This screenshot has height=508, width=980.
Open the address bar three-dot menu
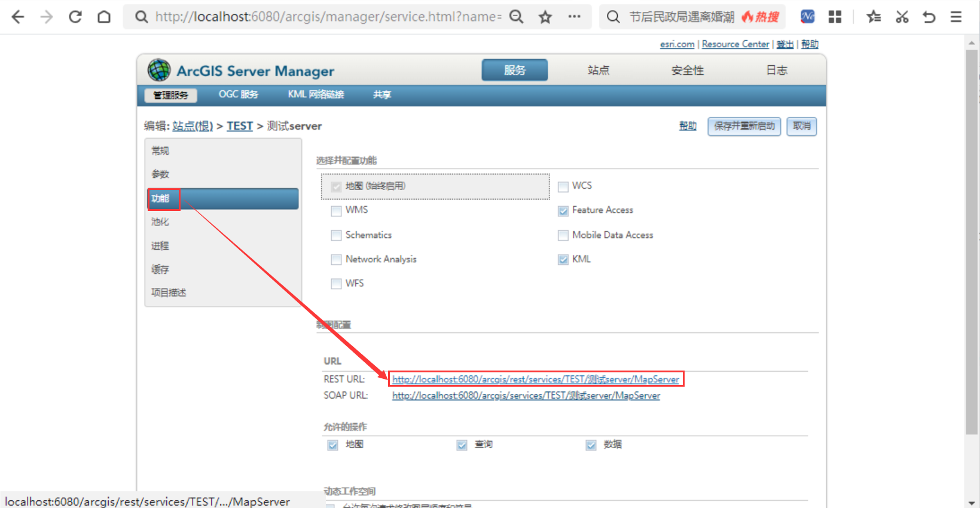tap(575, 17)
